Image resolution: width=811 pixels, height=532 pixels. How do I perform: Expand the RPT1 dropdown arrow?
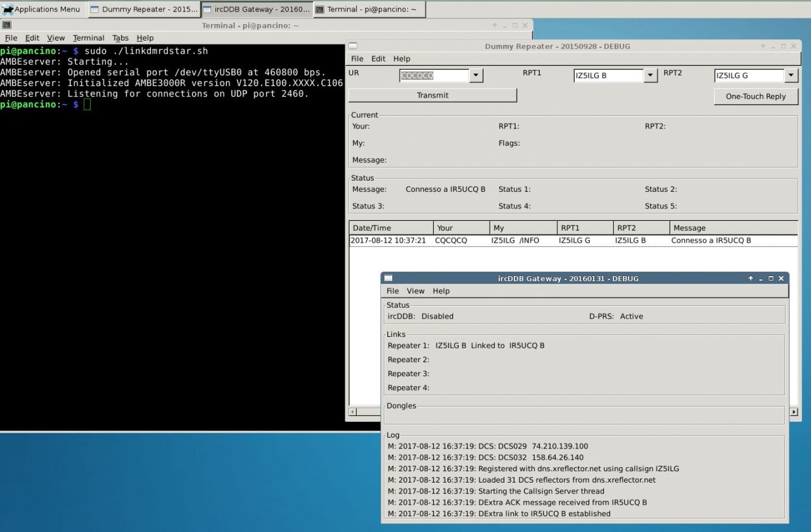click(650, 75)
